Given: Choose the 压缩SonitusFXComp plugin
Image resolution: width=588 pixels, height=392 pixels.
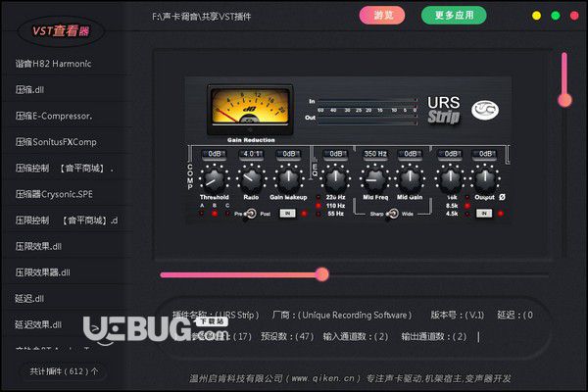Looking at the screenshot, I should click(56, 142).
